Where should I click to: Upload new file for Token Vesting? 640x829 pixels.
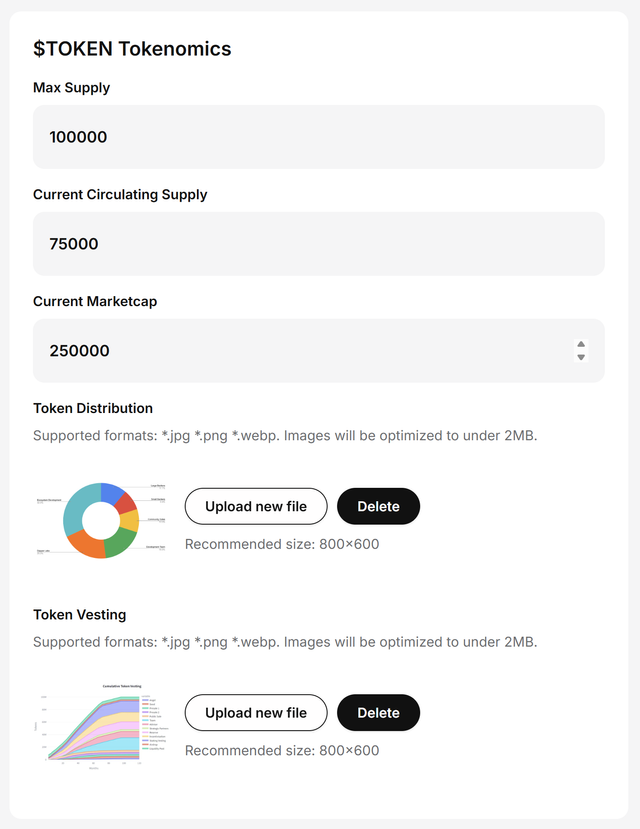pyautogui.click(x=256, y=712)
